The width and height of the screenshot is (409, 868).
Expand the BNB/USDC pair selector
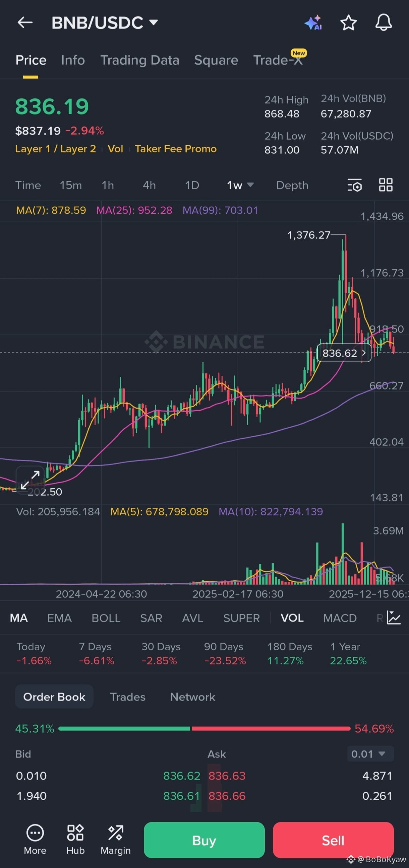105,22
